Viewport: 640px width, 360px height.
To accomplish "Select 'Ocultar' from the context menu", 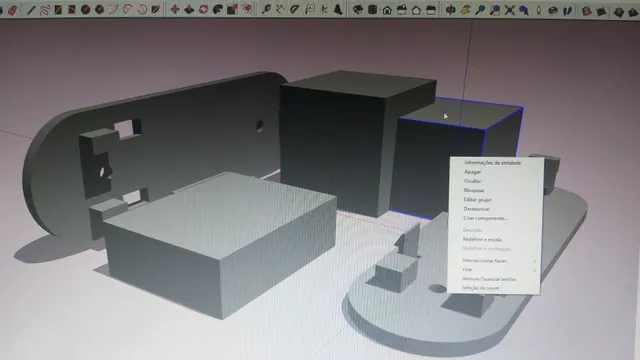I will coord(473,181).
